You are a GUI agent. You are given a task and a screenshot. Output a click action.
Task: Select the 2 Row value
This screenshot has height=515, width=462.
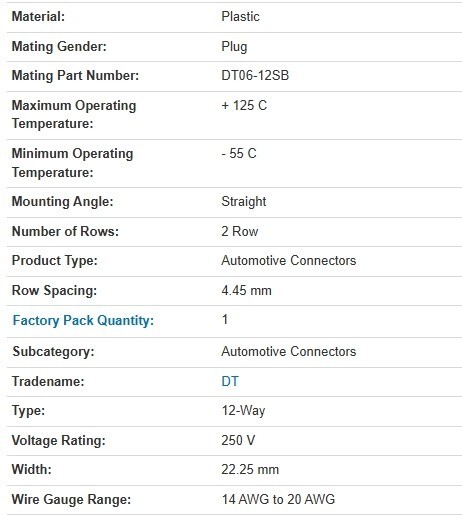pyautogui.click(x=240, y=231)
